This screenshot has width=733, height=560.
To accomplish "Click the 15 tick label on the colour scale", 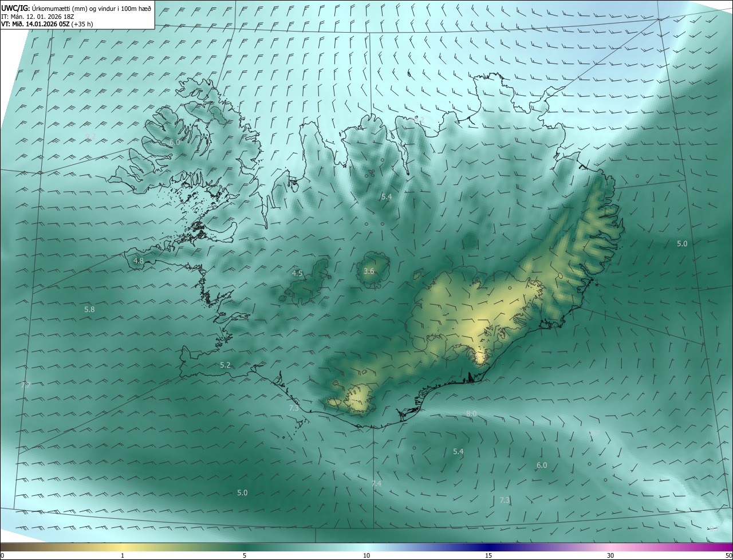I will point(488,555).
